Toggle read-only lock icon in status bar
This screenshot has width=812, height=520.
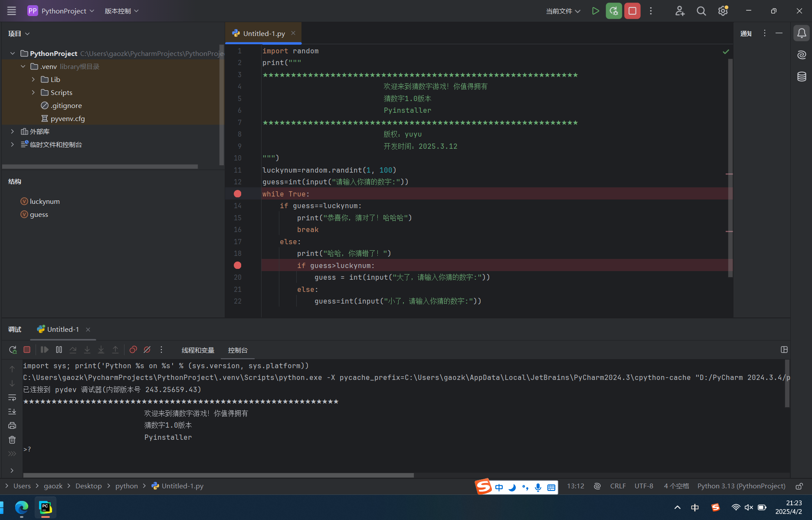[x=799, y=486]
